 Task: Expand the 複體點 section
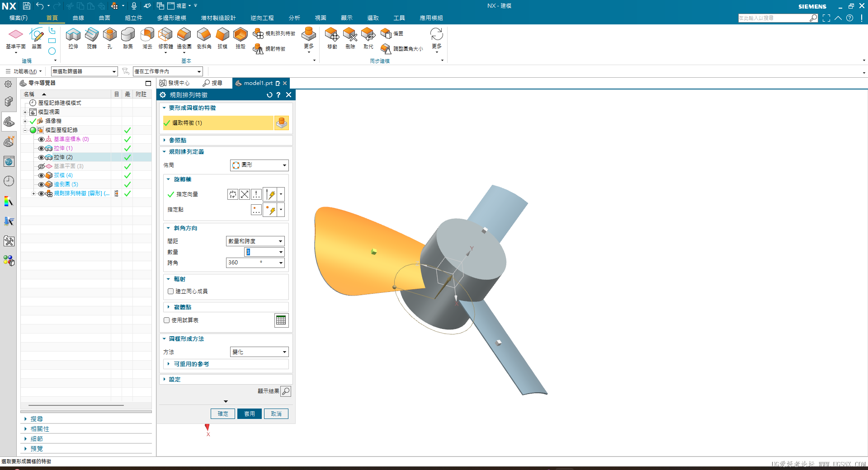pyautogui.click(x=226, y=307)
